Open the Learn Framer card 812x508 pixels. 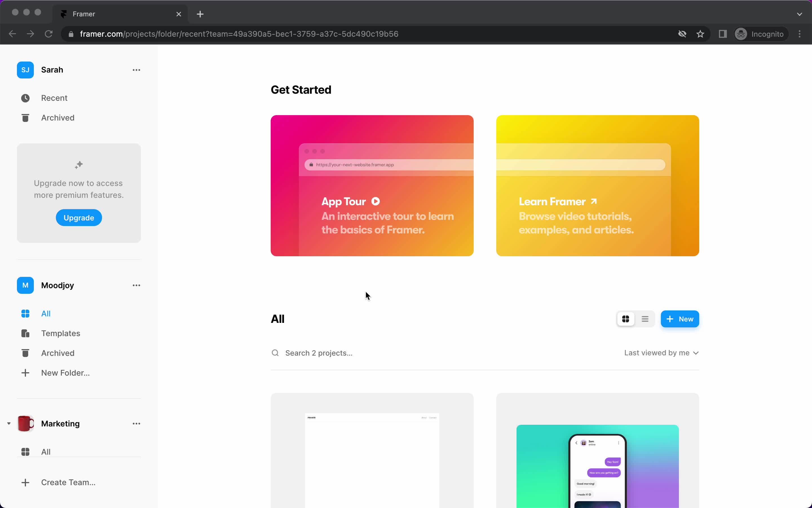click(598, 186)
